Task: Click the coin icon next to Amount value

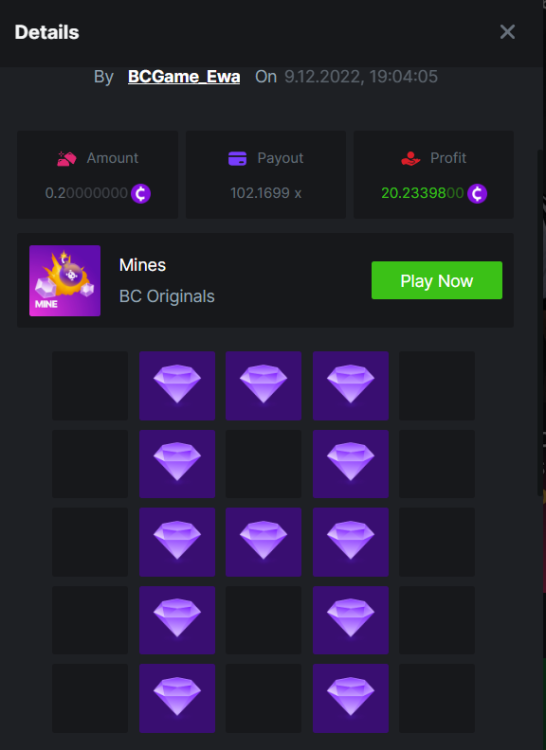Action: [141, 194]
